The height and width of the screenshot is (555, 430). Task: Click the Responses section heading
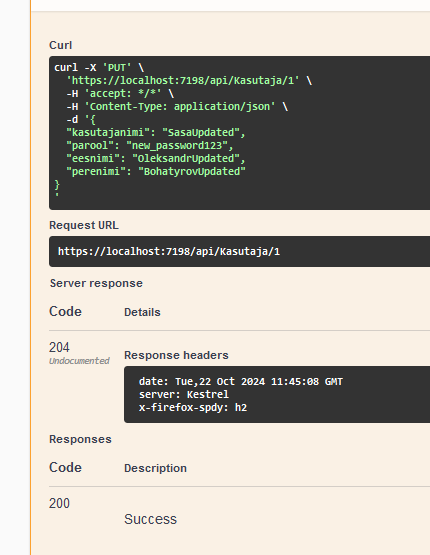(80, 439)
